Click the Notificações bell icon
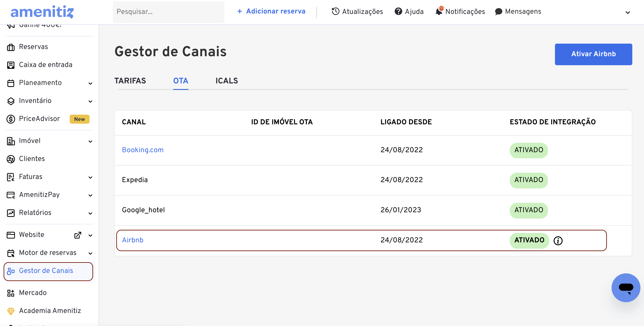The width and height of the screenshot is (644, 326). coord(438,11)
